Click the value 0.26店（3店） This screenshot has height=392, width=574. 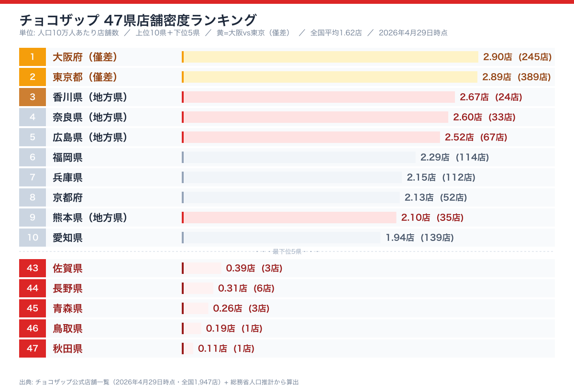[242, 308]
